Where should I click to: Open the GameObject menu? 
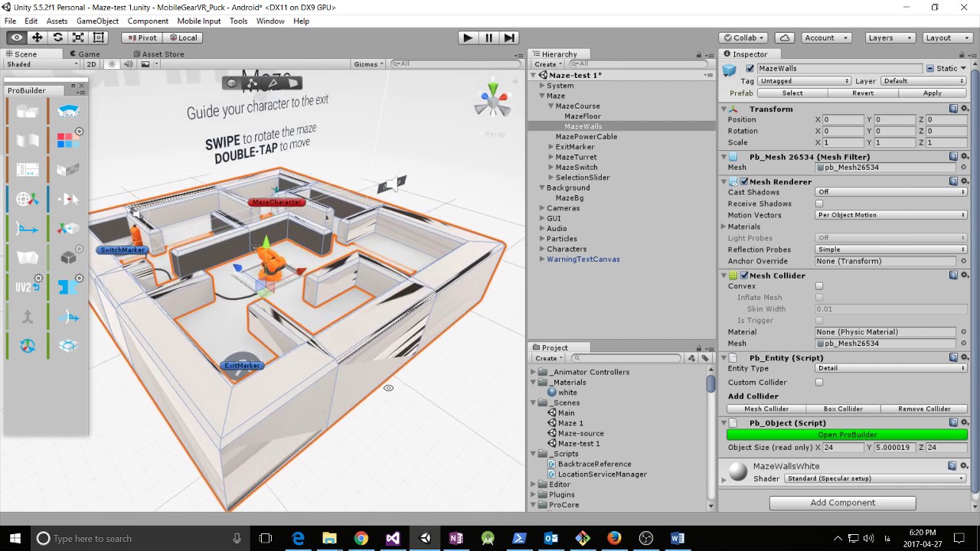pyautogui.click(x=97, y=21)
